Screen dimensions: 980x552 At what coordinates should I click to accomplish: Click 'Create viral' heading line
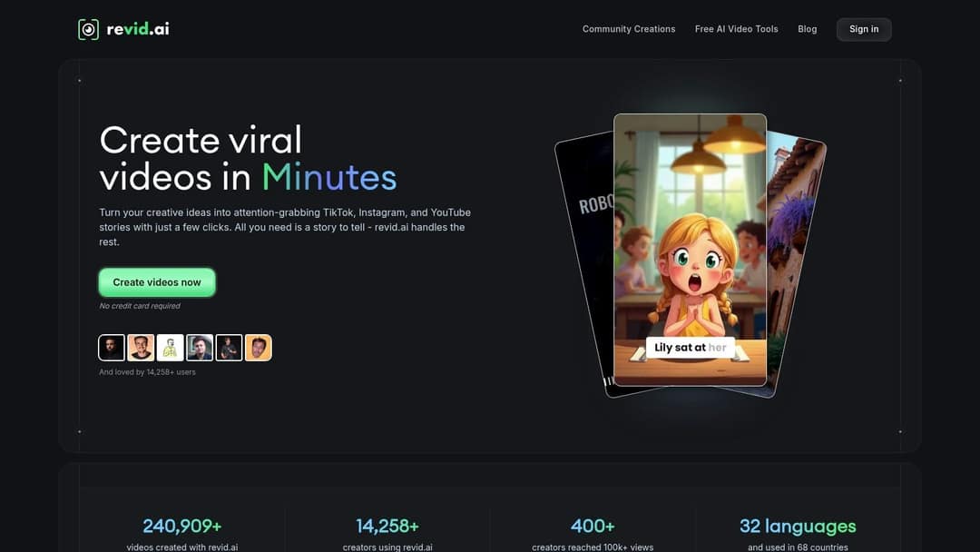tap(201, 140)
